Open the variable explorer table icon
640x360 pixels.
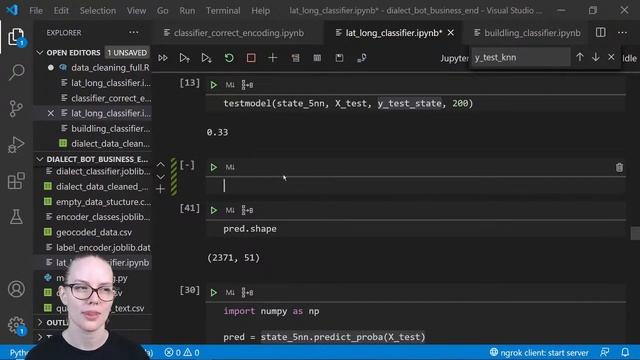coord(317,58)
